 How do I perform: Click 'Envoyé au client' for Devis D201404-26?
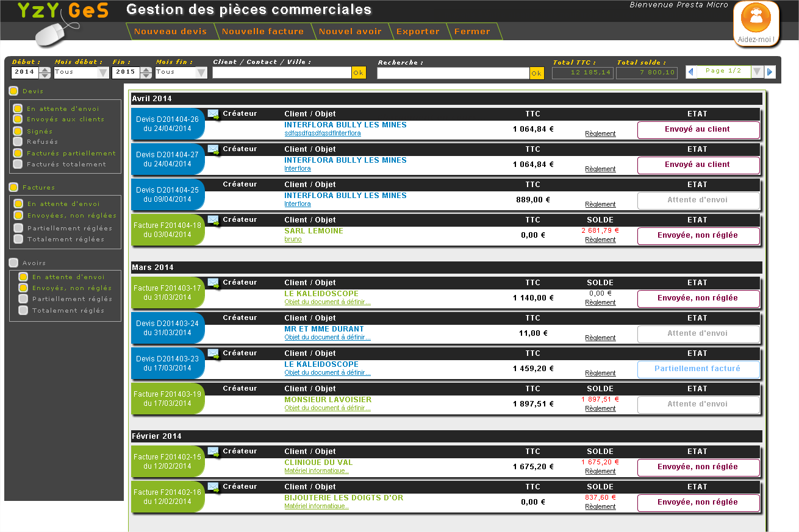click(x=698, y=130)
